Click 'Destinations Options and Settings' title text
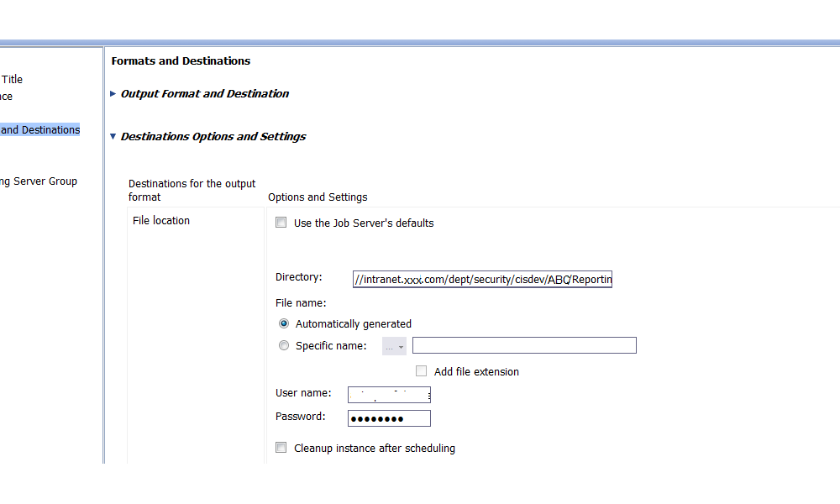The image size is (840, 504). pos(213,137)
